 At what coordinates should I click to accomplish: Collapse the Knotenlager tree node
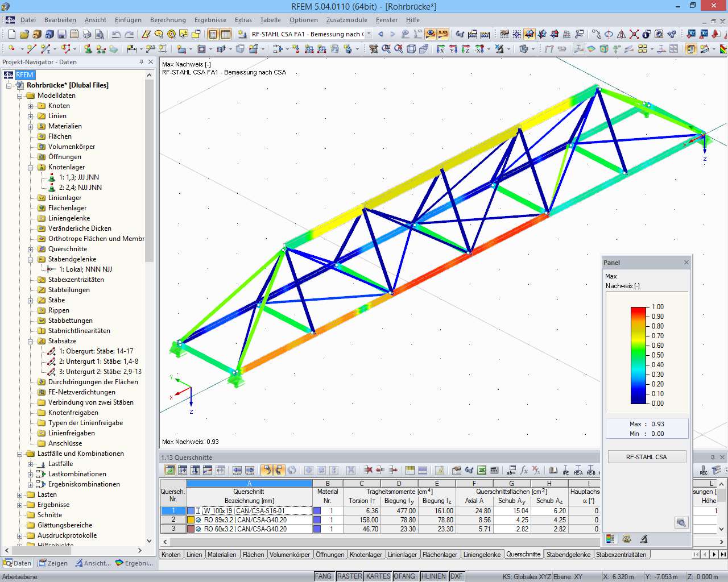[x=31, y=167]
